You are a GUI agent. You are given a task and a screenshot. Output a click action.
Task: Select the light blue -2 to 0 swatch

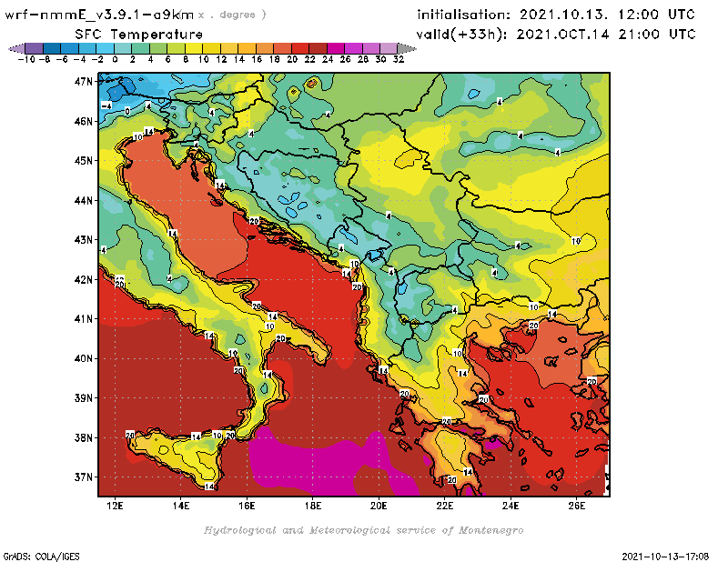pos(105,48)
